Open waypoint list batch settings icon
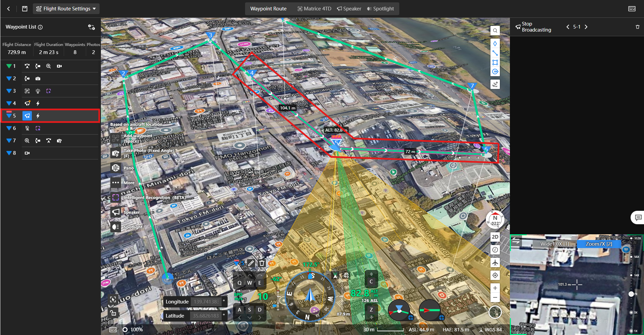This screenshot has height=335, width=644. pos(91,27)
